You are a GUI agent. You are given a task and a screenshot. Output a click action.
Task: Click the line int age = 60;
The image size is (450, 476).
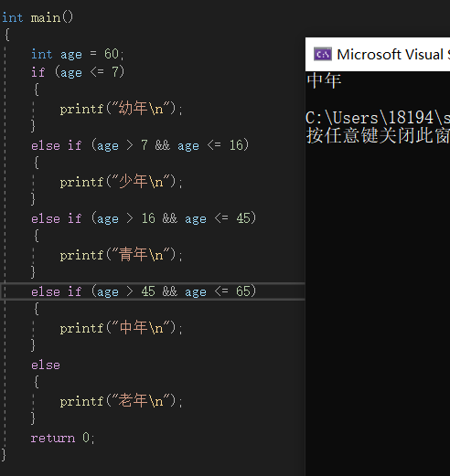click(78, 54)
